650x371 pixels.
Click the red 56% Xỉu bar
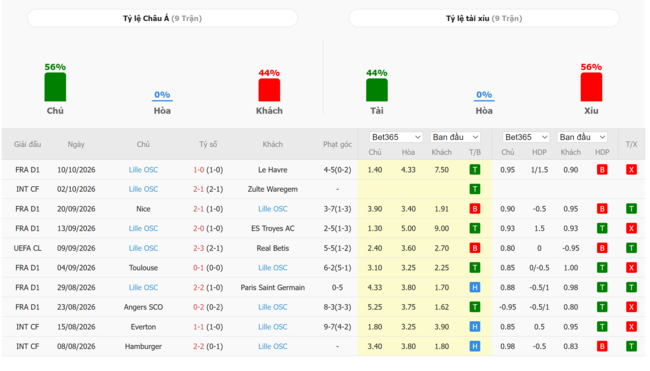[591, 87]
